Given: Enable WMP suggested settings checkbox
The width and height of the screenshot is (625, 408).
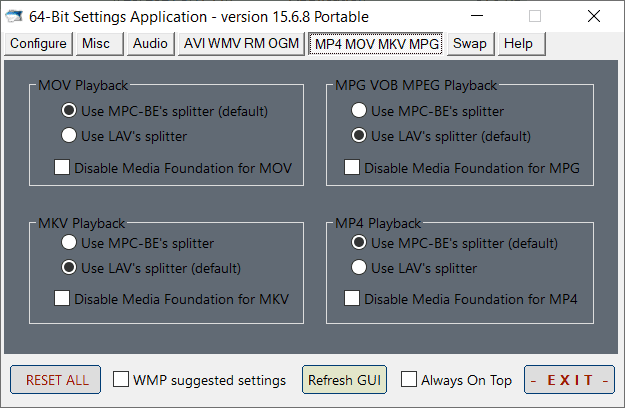Looking at the screenshot, I should (121, 380).
